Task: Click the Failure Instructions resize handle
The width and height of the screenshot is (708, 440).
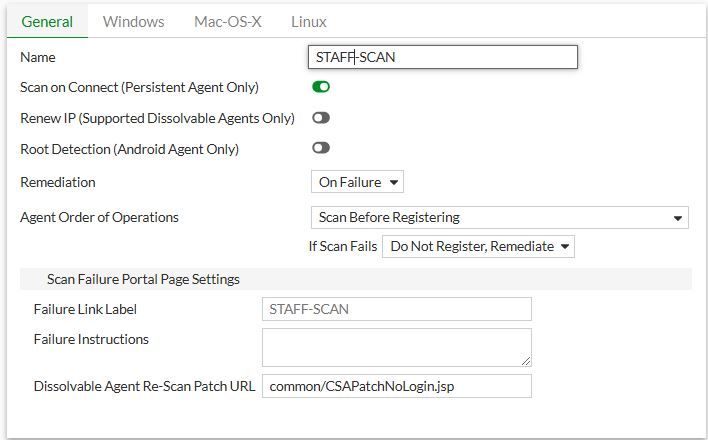Action: (x=526, y=360)
